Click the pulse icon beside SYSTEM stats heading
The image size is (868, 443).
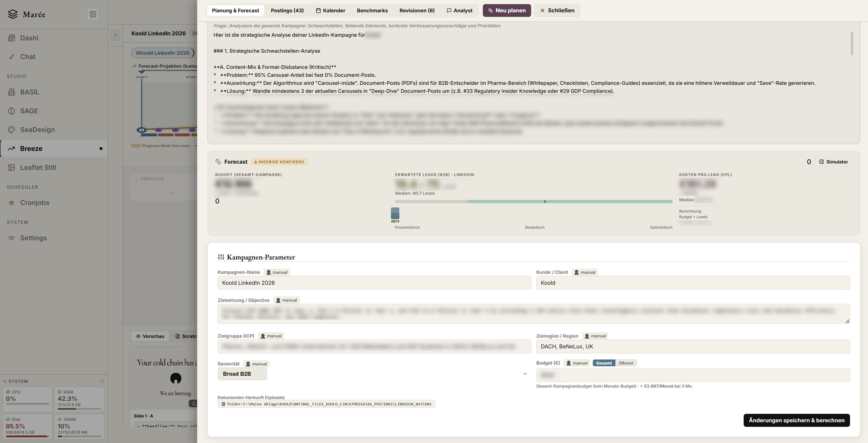point(5,381)
